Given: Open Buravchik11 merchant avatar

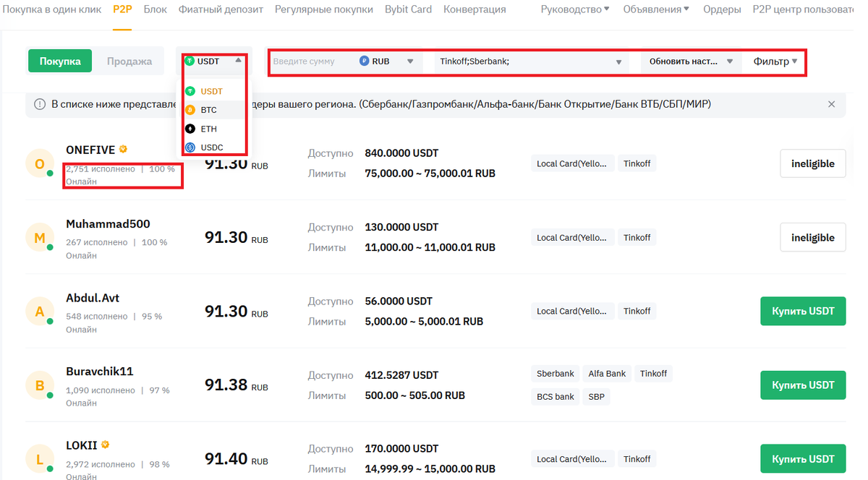Looking at the screenshot, I should tap(39, 385).
